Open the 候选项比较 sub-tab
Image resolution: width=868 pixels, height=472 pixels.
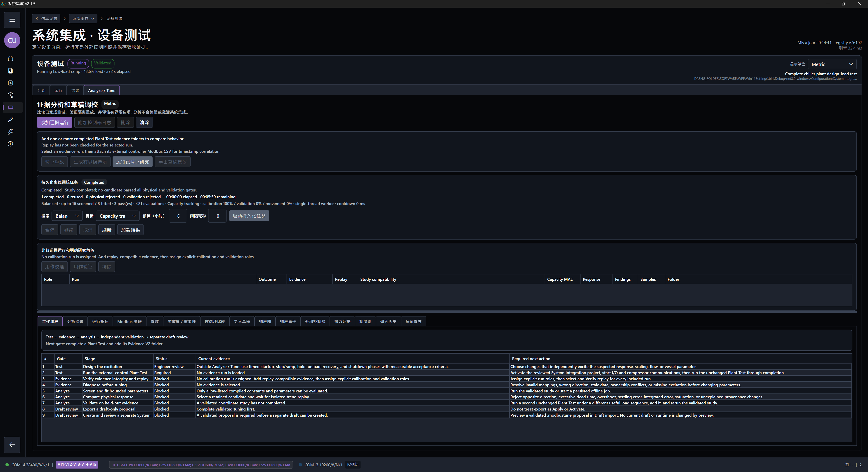coord(215,321)
